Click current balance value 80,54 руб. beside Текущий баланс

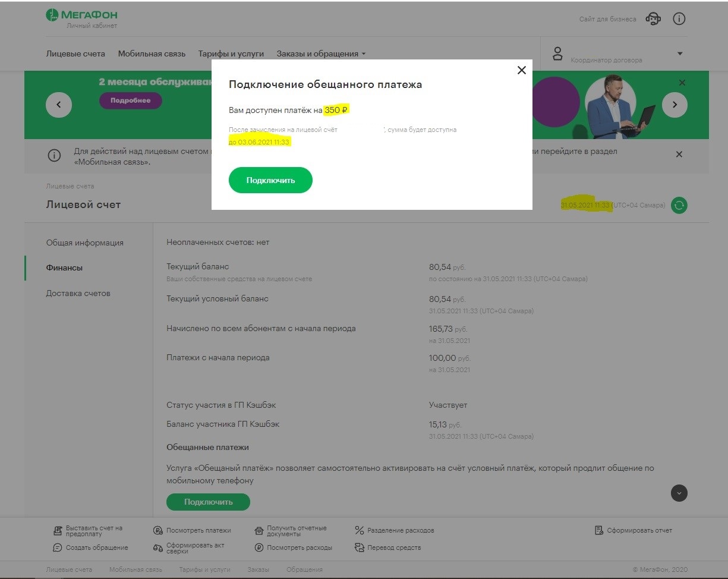point(447,268)
